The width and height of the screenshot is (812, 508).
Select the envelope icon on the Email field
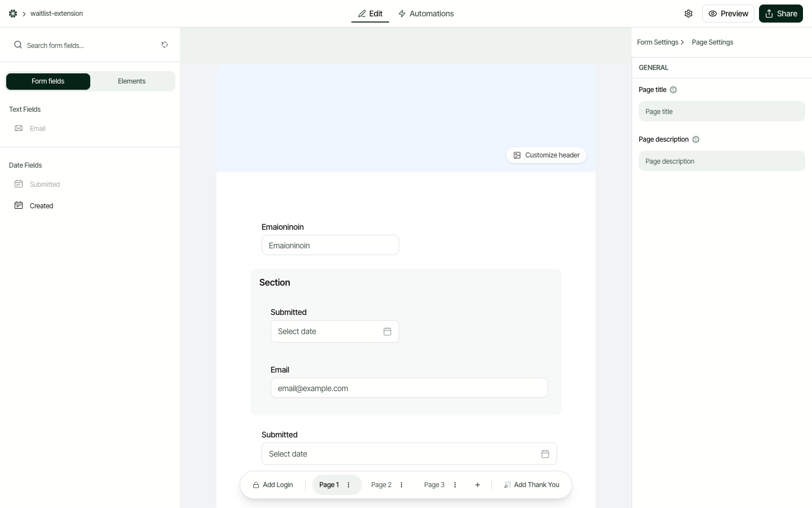click(x=19, y=128)
